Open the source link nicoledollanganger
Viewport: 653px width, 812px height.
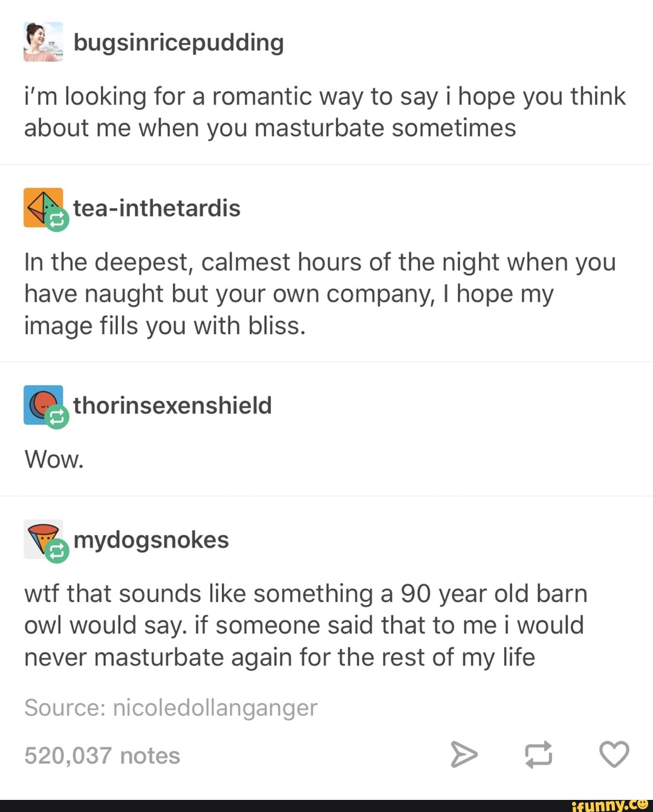[x=215, y=707]
